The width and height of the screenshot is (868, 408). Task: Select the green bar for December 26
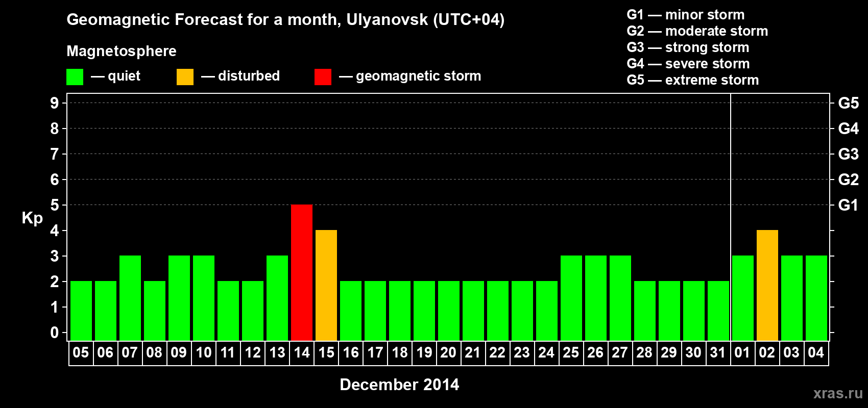[x=596, y=298]
